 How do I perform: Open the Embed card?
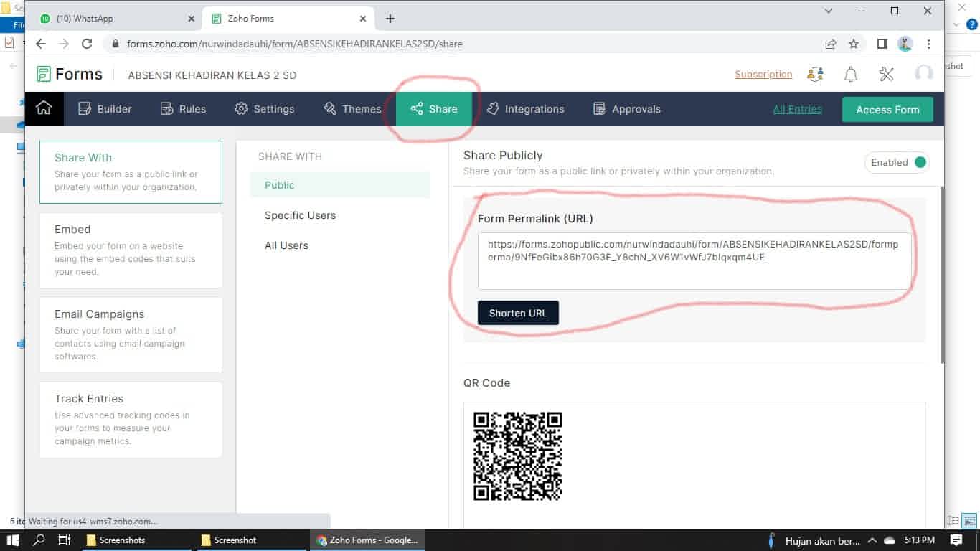131,250
